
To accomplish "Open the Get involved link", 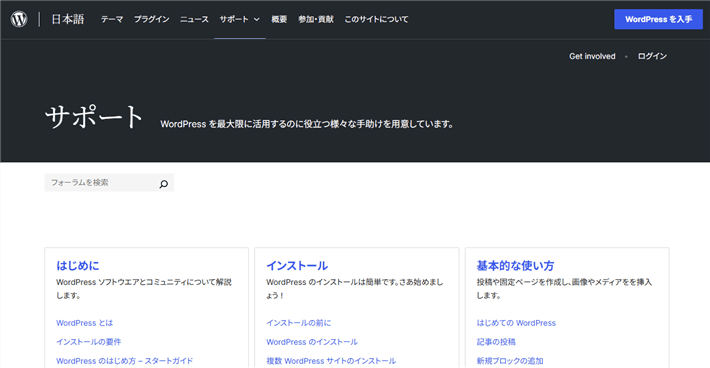I will coord(592,56).
